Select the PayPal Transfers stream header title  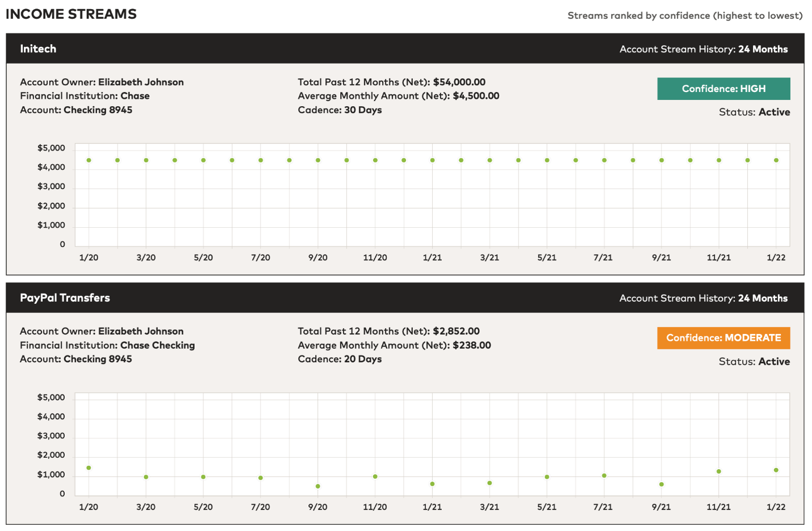65,298
